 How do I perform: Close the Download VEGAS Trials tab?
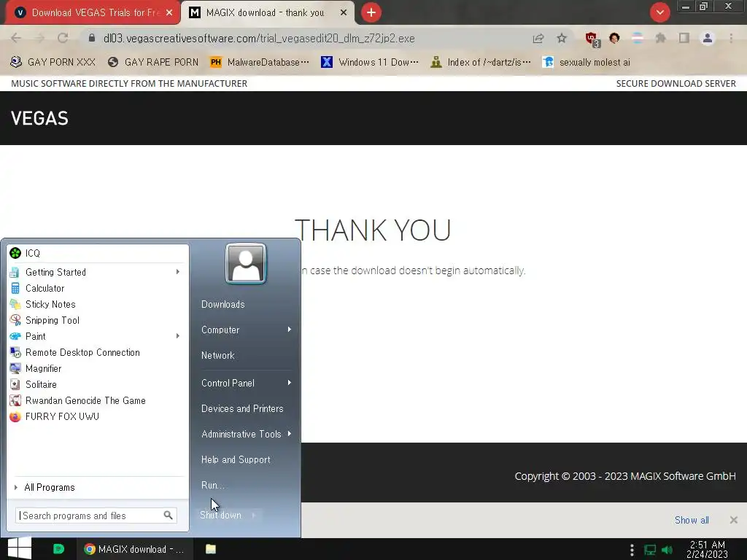coord(169,13)
